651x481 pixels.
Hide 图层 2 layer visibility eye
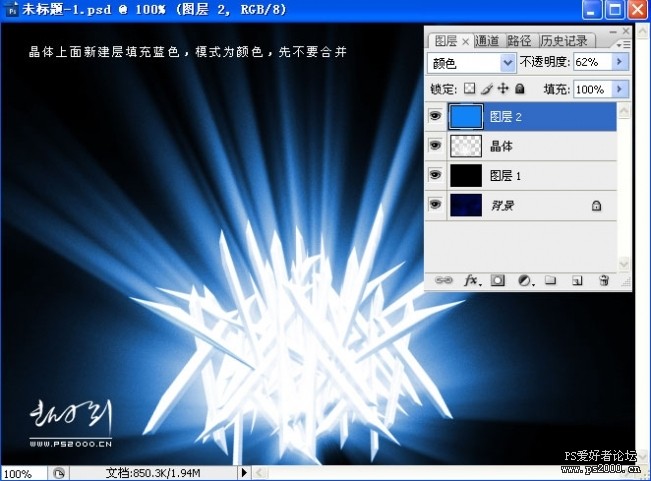click(435, 116)
